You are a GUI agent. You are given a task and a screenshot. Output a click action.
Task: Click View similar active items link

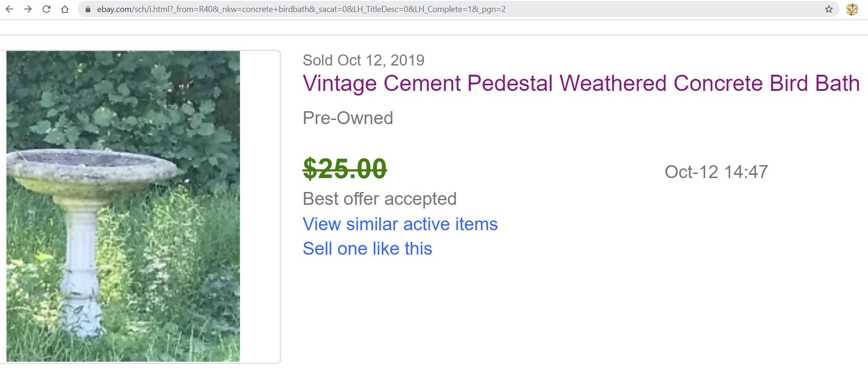pyautogui.click(x=400, y=224)
